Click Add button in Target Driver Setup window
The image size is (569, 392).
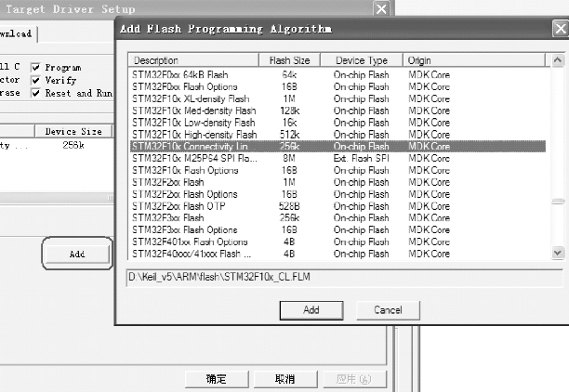point(77,254)
